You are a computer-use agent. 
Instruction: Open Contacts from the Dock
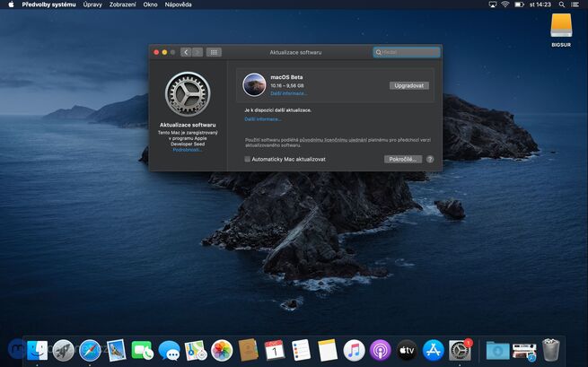pyautogui.click(x=249, y=350)
